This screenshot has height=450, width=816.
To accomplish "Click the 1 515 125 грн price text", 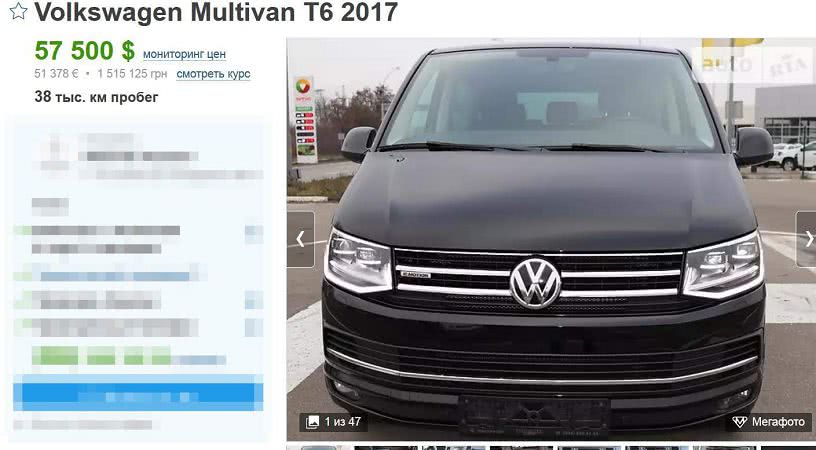I will tap(132, 74).
